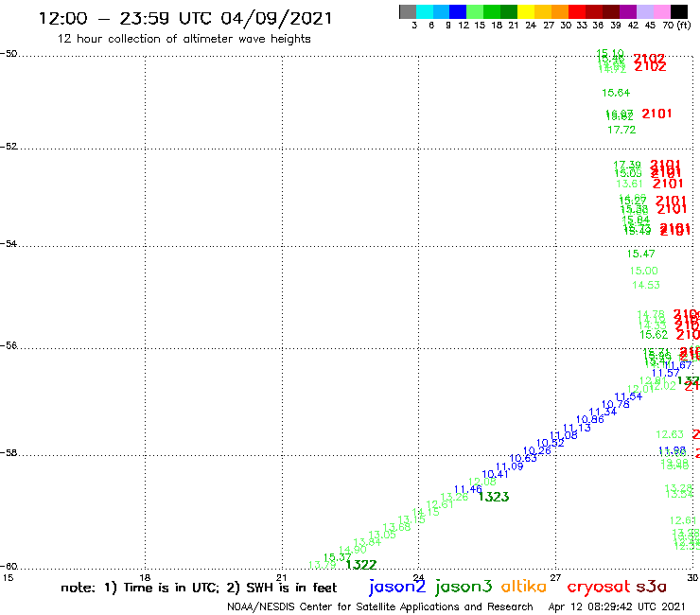Click the blue jason2 value '11.09'
700x615 pixels.
[x=509, y=466]
